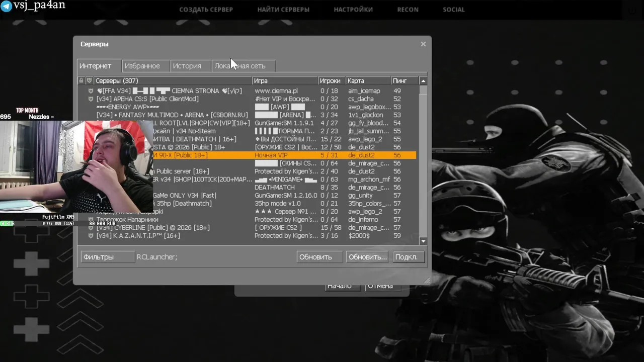
Task: Click the 8 / 35 players cell
Action: pyautogui.click(x=330, y=188)
